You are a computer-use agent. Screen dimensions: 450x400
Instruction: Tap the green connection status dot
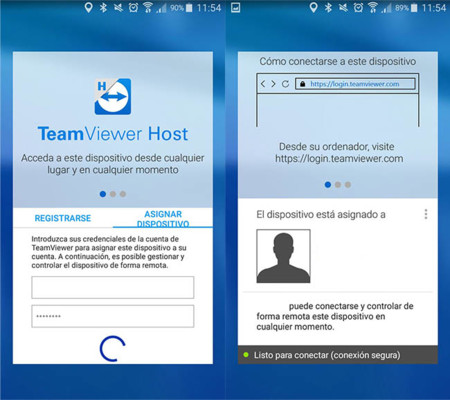[x=246, y=355]
